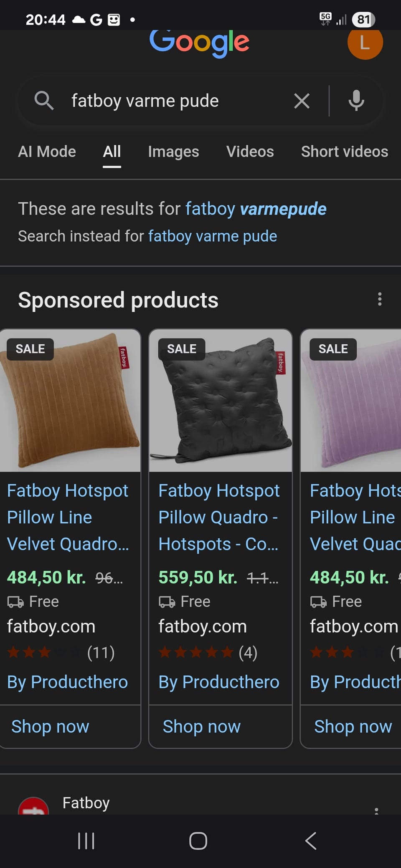Open the Fatboy site favicon result
The width and height of the screenshot is (401, 868).
[33, 806]
